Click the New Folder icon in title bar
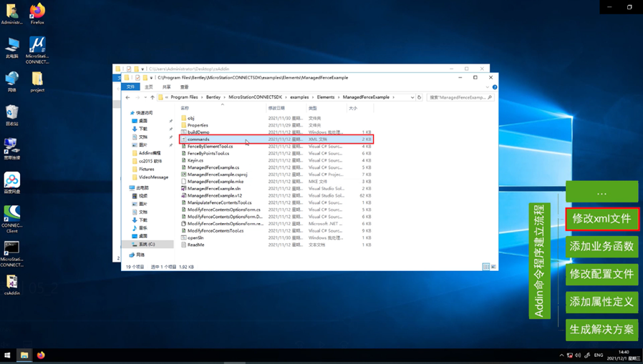643x364 pixels. 145,77
